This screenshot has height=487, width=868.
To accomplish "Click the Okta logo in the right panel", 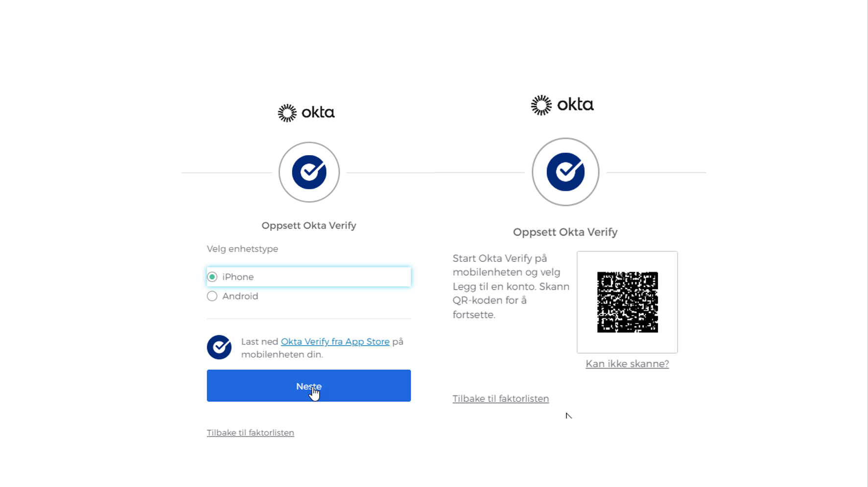I will pyautogui.click(x=563, y=105).
